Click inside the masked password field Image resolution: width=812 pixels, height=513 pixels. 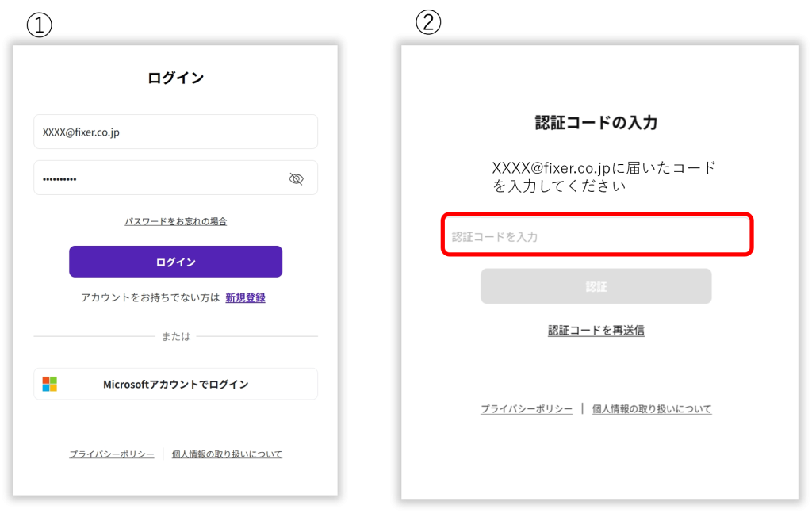159,178
